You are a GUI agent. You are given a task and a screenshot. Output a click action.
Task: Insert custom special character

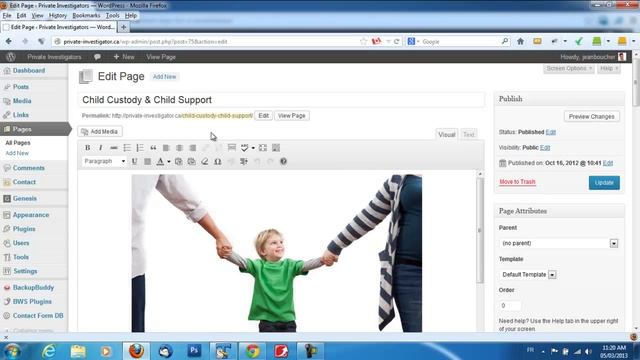218,162
